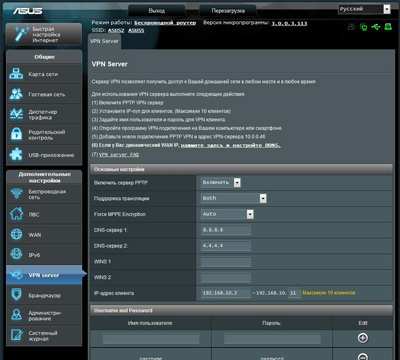The image size is (400, 360).
Task: Open firmware version 3.0.0.3.113 link
Action: [289, 23]
